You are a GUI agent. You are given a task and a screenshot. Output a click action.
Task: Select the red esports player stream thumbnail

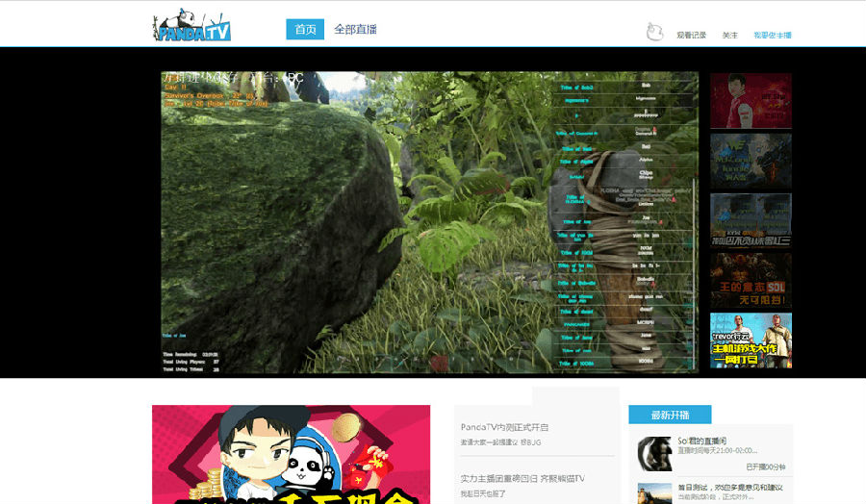click(751, 100)
